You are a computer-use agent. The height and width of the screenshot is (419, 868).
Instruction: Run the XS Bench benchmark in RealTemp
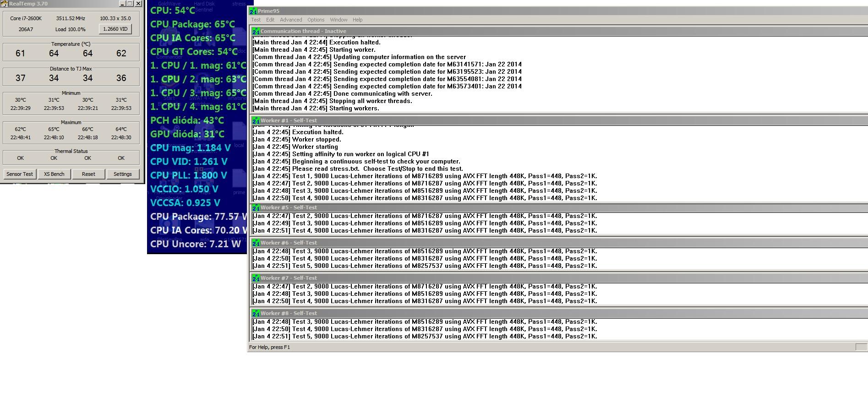tap(54, 174)
